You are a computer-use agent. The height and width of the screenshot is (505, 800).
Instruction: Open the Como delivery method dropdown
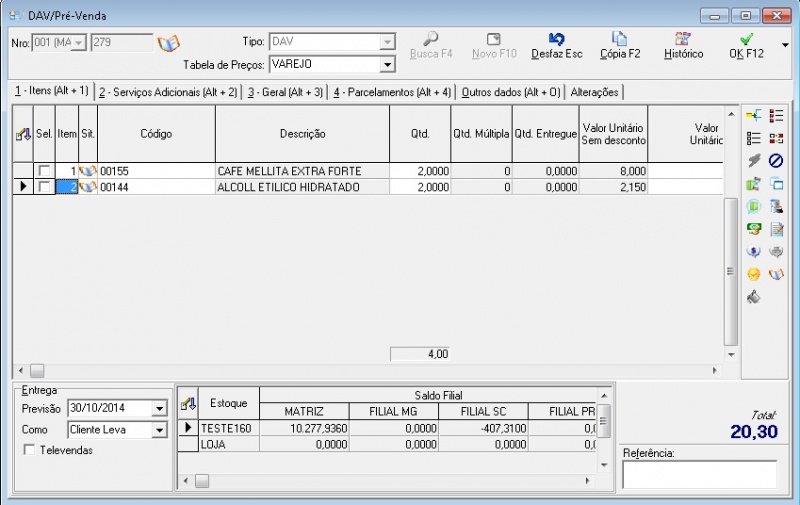(159, 430)
